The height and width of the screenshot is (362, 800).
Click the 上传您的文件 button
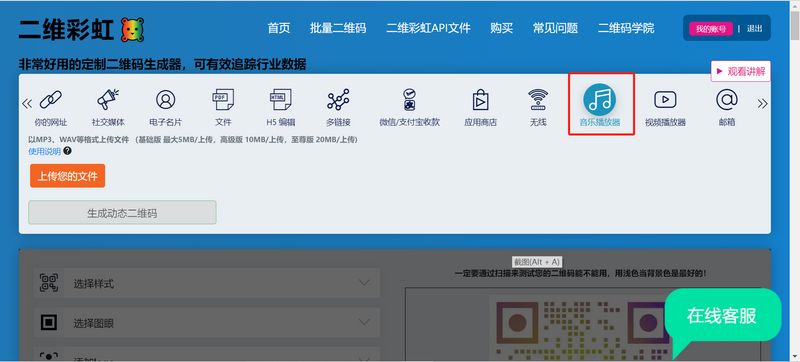click(x=67, y=176)
